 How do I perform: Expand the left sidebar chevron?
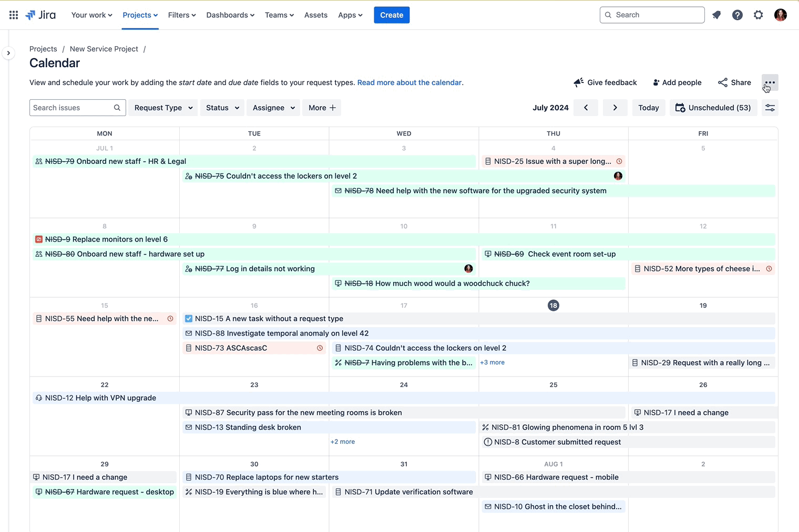(x=8, y=53)
